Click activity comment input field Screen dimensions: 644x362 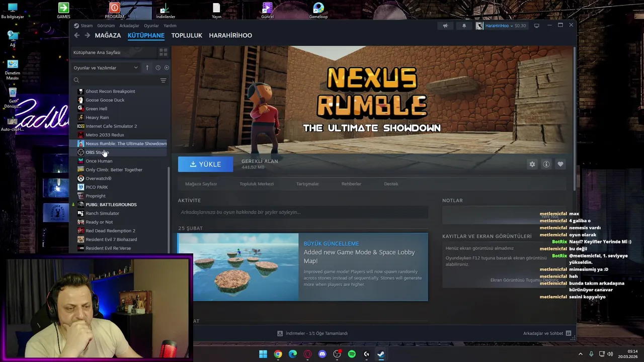[303, 212]
